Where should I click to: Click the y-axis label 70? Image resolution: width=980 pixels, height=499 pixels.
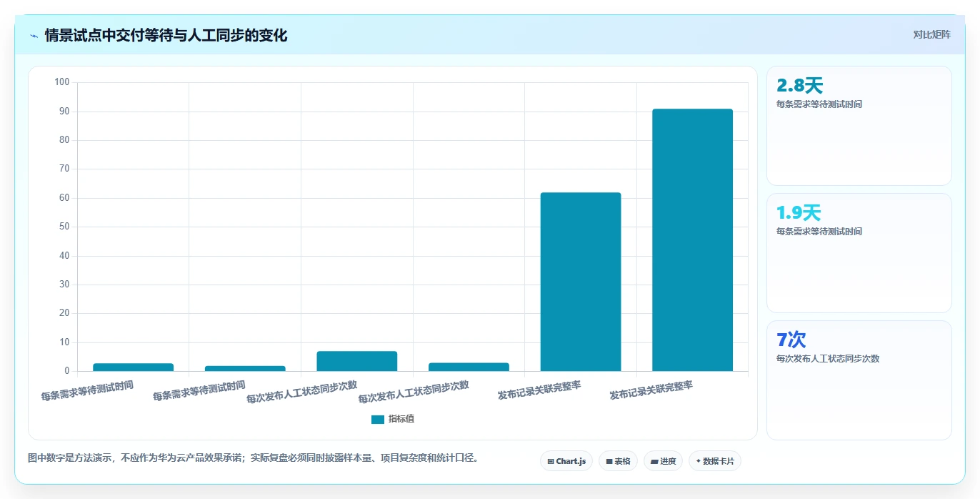[x=64, y=169]
